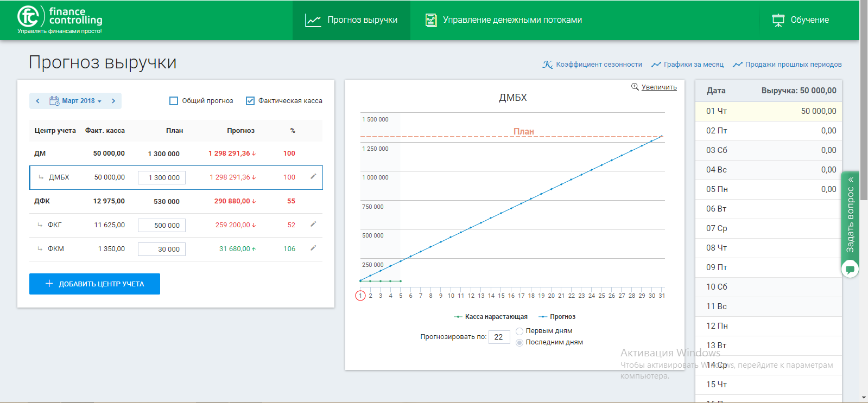Select the 01 Чт date row

769,111
